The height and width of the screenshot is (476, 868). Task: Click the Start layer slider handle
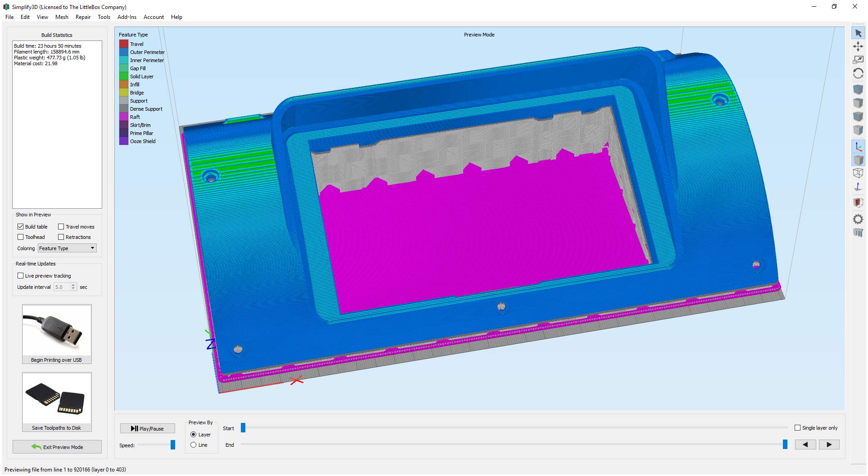(243, 428)
